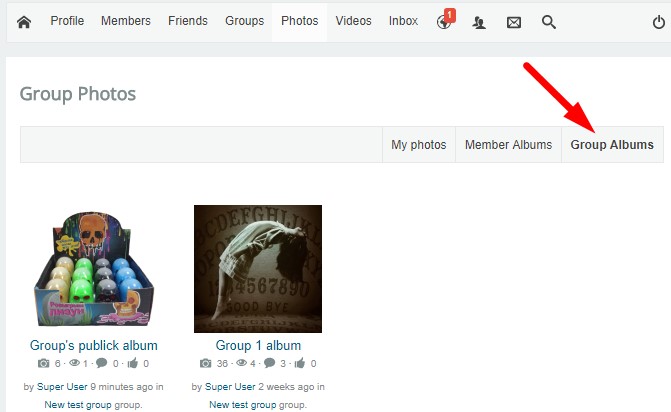
Task: Click the skull toys album thumbnail
Action: coord(94,269)
